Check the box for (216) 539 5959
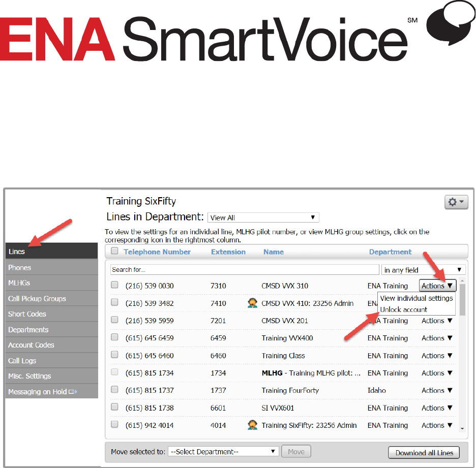The height and width of the screenshot is (468, 476). click(x=114, y=320)
